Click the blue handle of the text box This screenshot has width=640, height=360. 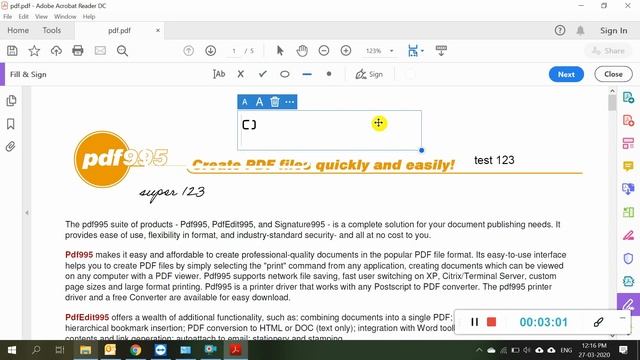point(422,150)
